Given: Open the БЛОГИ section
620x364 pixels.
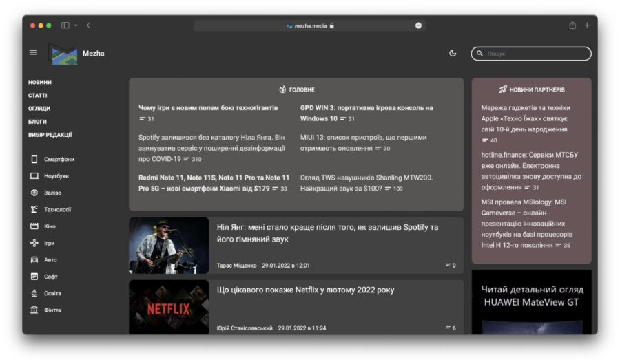Looking at the screenshot, I should pos(37,122).
